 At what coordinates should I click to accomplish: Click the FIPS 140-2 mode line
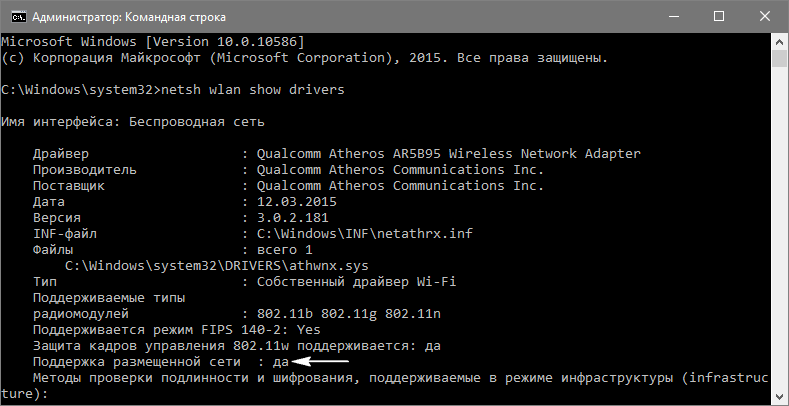point(176,329)
